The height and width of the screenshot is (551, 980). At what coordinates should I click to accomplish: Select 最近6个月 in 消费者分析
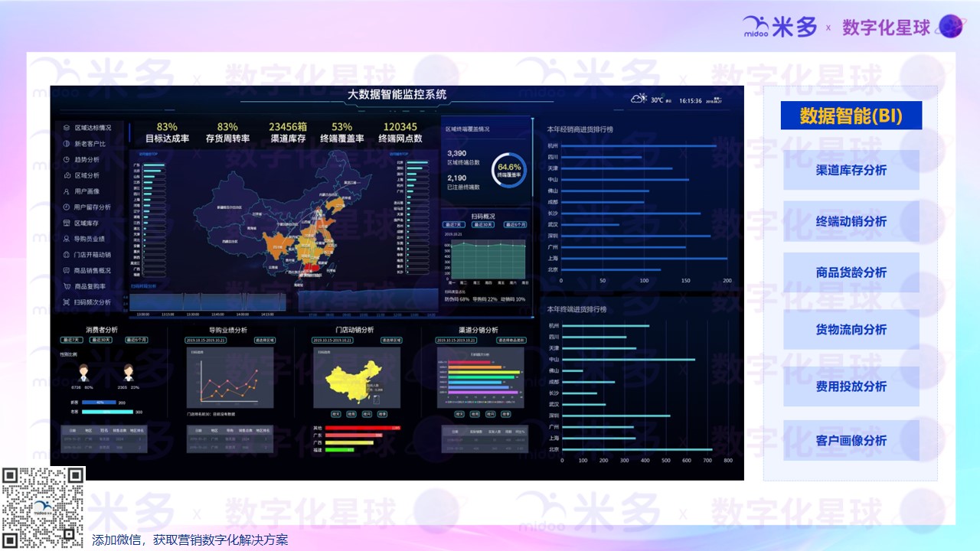(136, 340)
